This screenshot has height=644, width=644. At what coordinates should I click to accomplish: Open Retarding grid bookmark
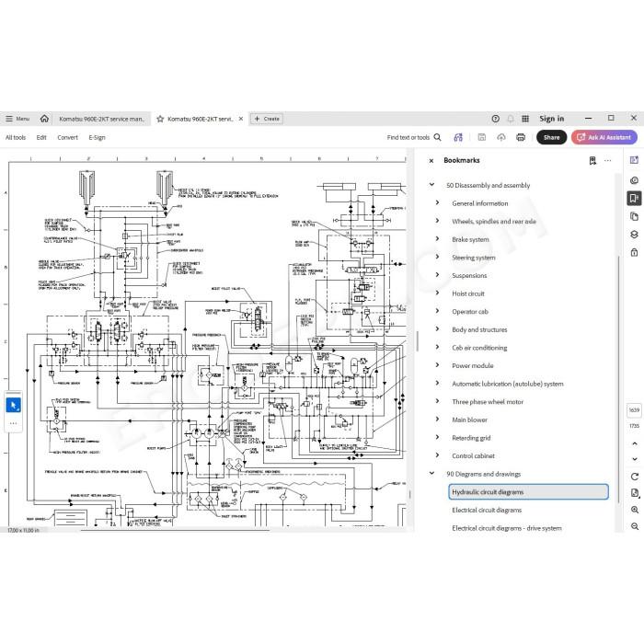tap(471, 438)
